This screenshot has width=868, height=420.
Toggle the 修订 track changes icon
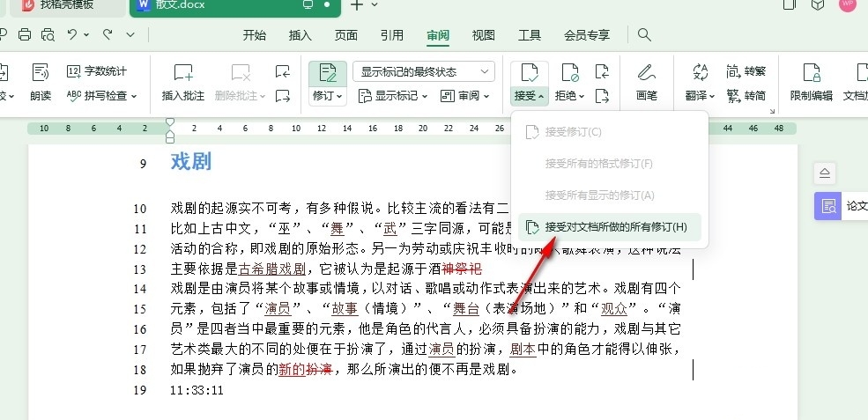pyautogui.click(x=328, y=73)
